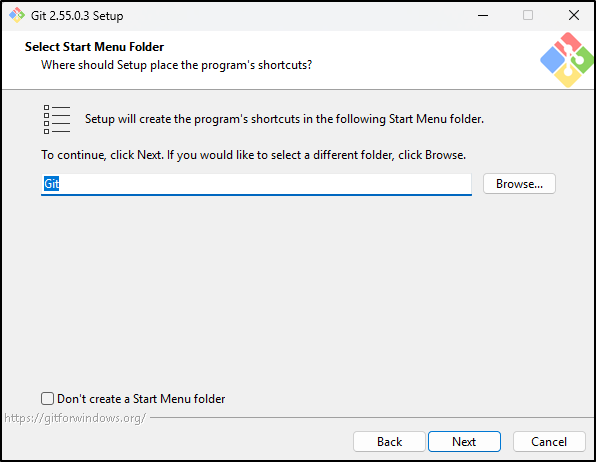The height and width of the screenshot is (462, 596).
Task: Open the Browse... folder selection dialog
Action: (x=519, y=184)
